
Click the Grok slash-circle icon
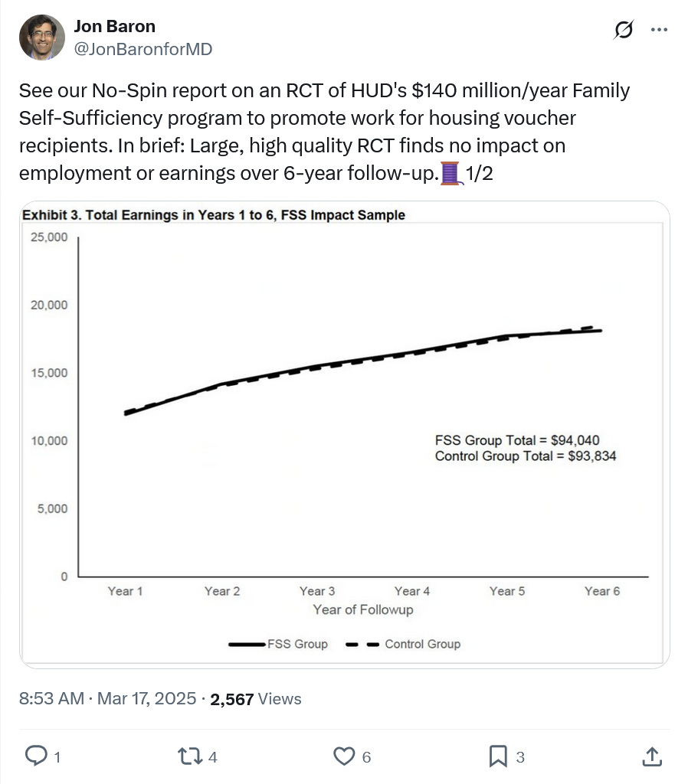pos(624,30)
